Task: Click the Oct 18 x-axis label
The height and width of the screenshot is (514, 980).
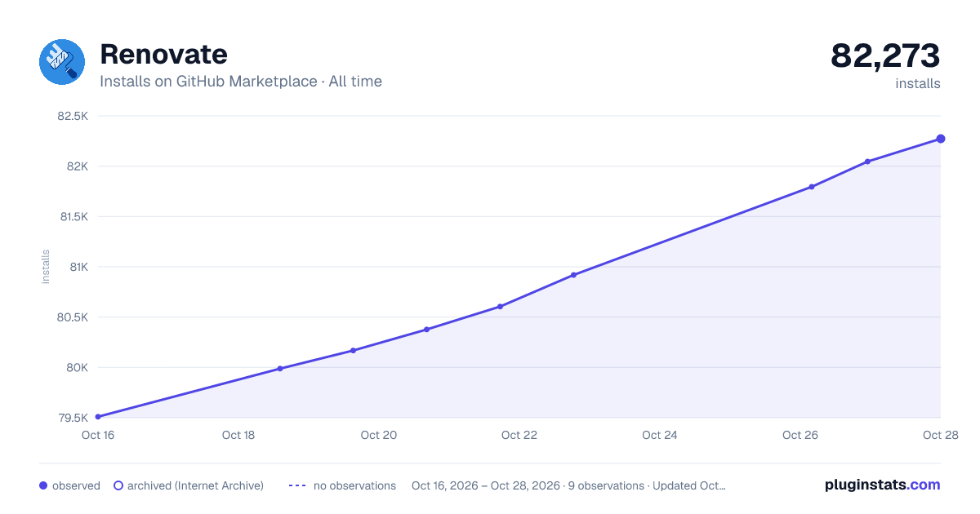Action: click(238, 435)
